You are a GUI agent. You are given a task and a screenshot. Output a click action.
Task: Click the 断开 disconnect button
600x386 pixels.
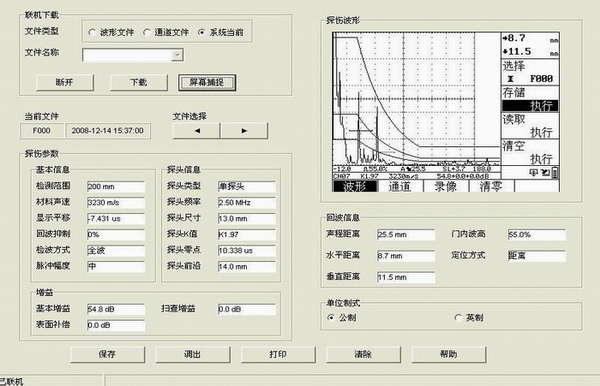click(x=65, y=82)
